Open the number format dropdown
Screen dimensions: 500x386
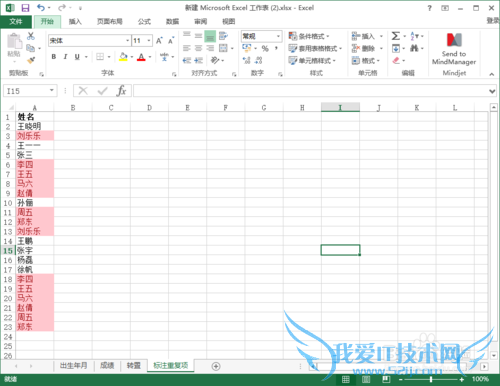[x=278, y=36]
